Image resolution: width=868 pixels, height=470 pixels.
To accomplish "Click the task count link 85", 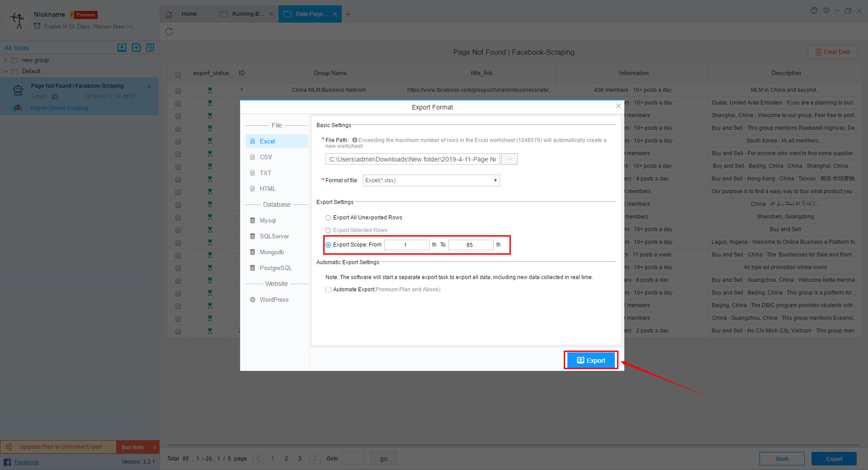I will [x=55, y=96].
